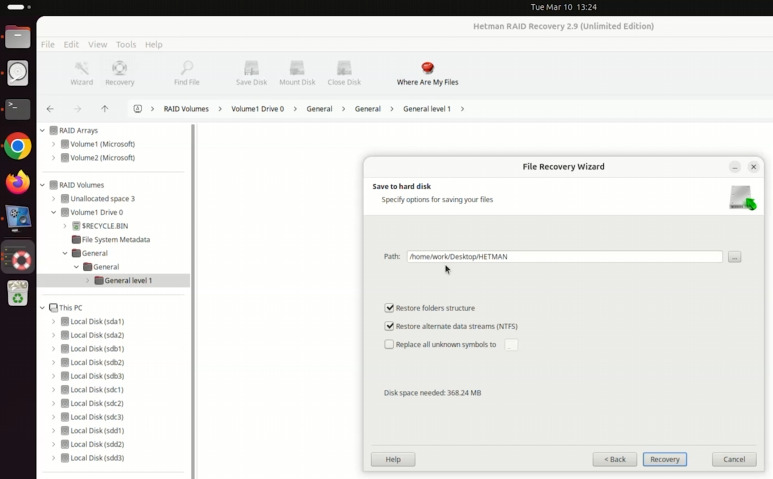Image resolution: width=773 pixels, height=479 pixels.
Task: Open the Trash from the dock
Action: point(18,294)
